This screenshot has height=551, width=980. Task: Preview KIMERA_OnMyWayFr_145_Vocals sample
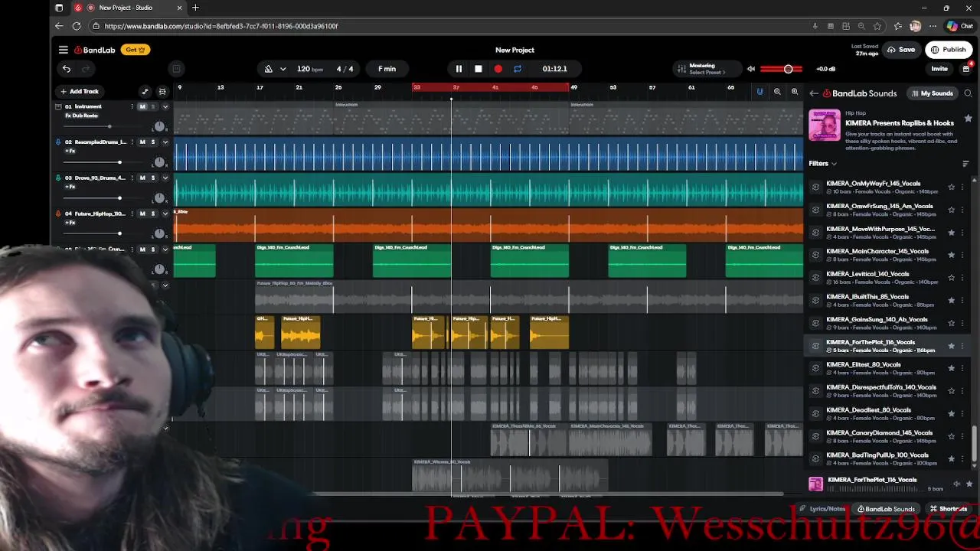815,187
